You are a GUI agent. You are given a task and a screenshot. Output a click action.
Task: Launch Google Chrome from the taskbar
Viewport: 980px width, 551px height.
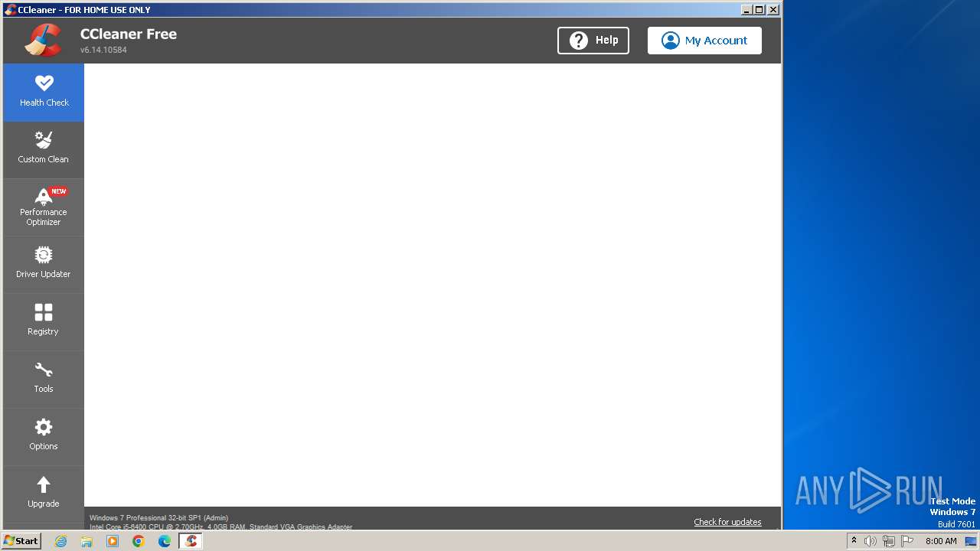[139, 541]
